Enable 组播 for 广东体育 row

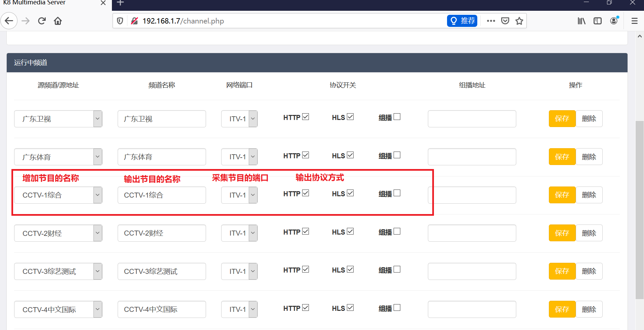click(397, 155)
